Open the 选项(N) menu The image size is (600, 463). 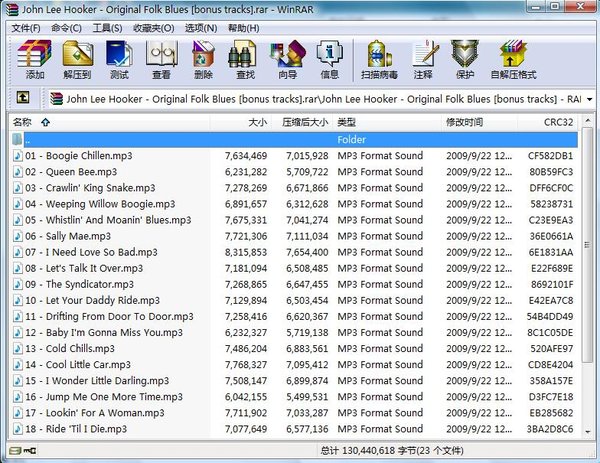click(201, 28)
